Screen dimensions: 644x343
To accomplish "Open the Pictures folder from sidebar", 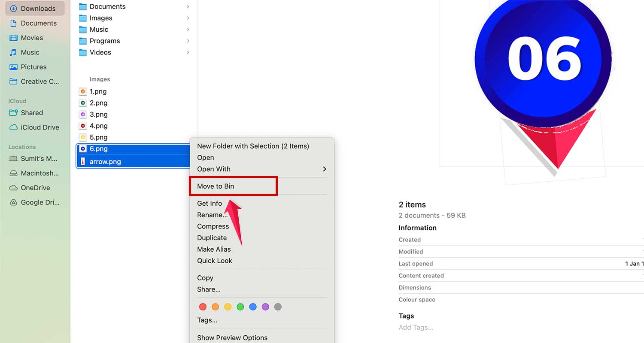I will [33, 67].
